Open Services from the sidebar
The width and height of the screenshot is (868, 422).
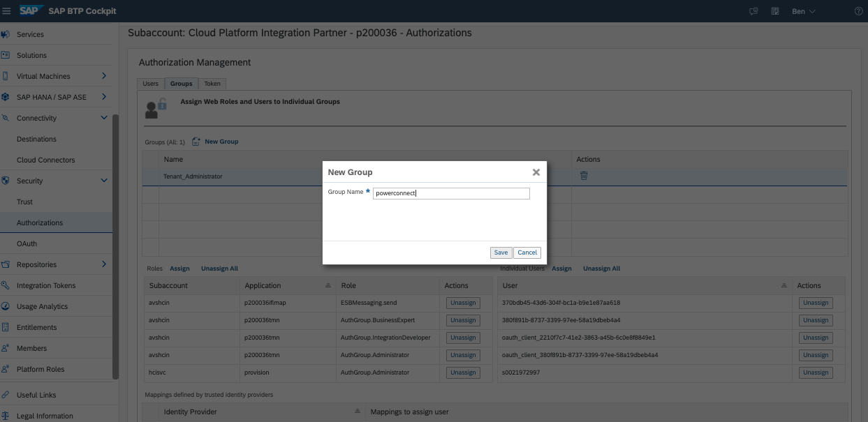coord(31,33)
